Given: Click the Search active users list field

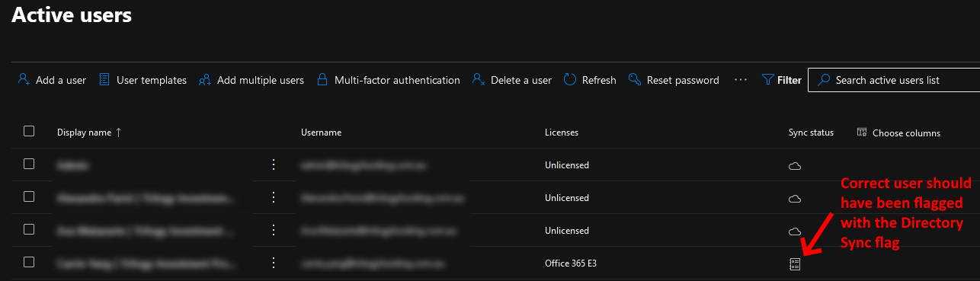Looking at the screenshot, I should pos(893,80).
